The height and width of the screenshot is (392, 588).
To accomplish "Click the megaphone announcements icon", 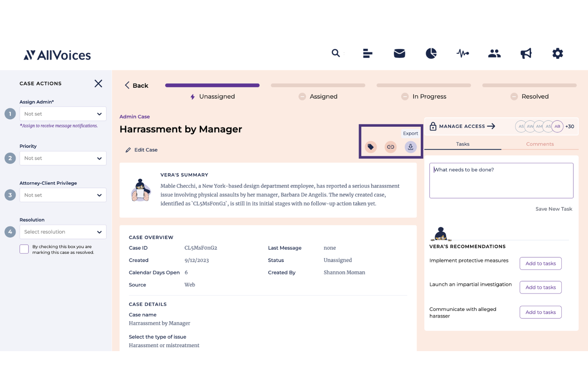I will pos(526,53).
